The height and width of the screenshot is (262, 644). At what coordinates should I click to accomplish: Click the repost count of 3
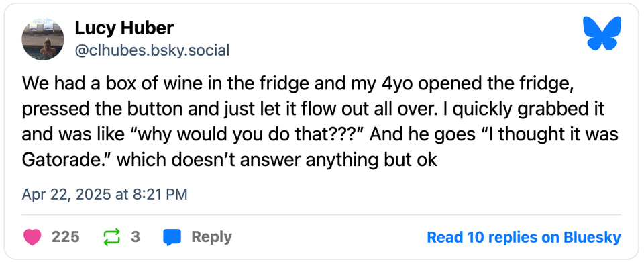pyautogui.click(x=135, y=237)
